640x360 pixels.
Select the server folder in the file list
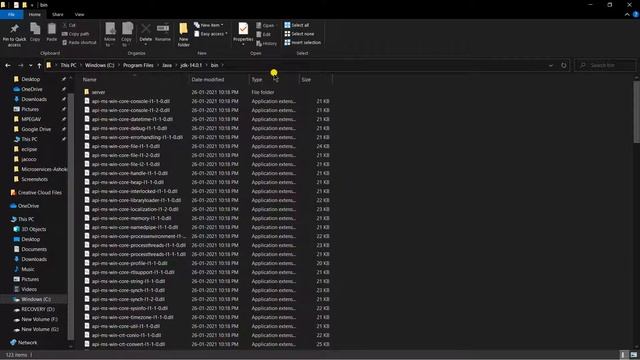pyautogui.click(x=98, y=92)
